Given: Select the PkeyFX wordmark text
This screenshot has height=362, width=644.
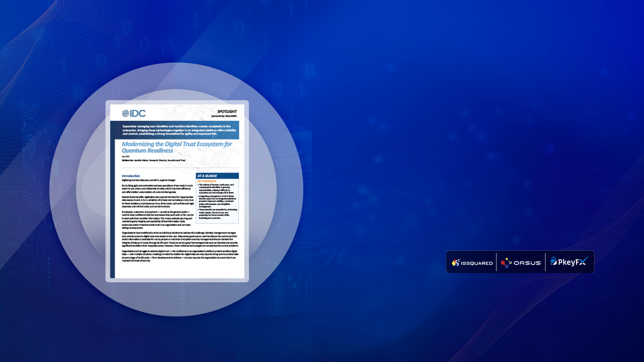Looking at the screenshot, I should 570,262.
